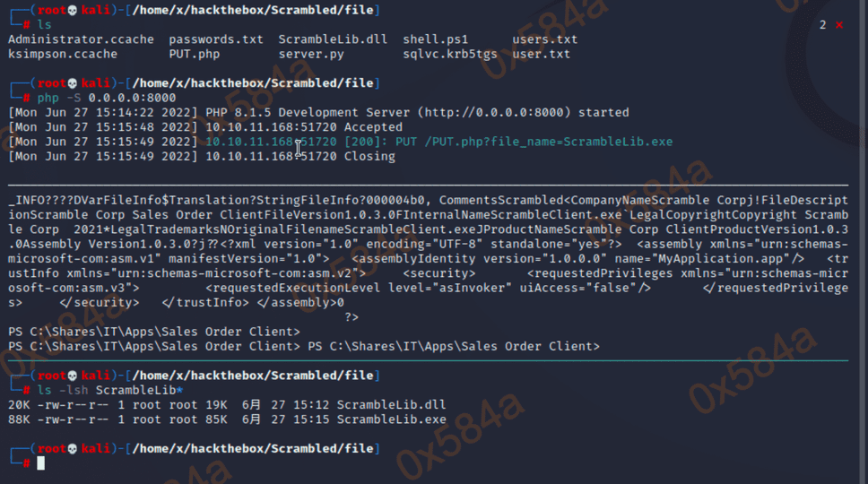The height and width of the screenshot is (484, 868).
Task: Click the Administrator.ccache file name
Action: [81, 39]
